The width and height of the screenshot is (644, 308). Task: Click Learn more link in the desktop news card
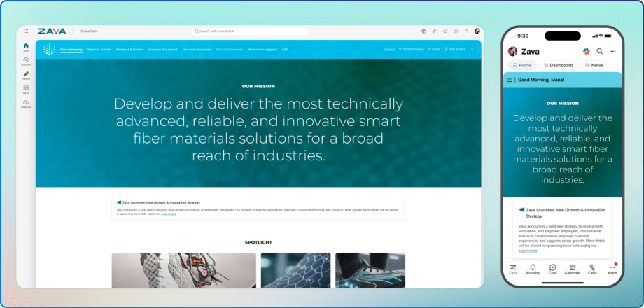coord(169,214)
